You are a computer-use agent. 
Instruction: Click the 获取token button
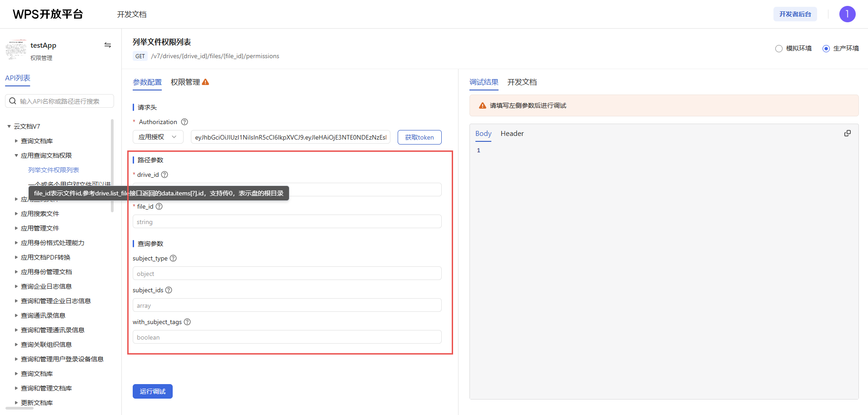[x=419, y=137]
